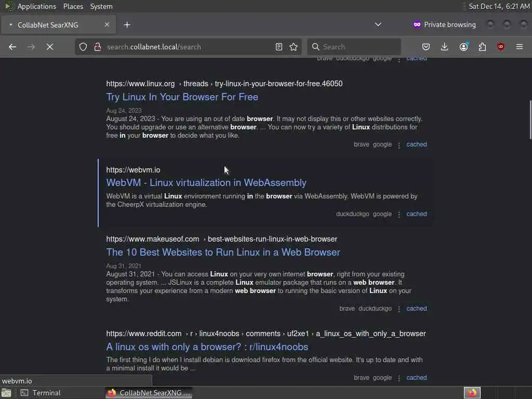Click the clock showing Sat Dec 14
The height and width of the screenshot is (399, 532).
click(x=499, y=6)
